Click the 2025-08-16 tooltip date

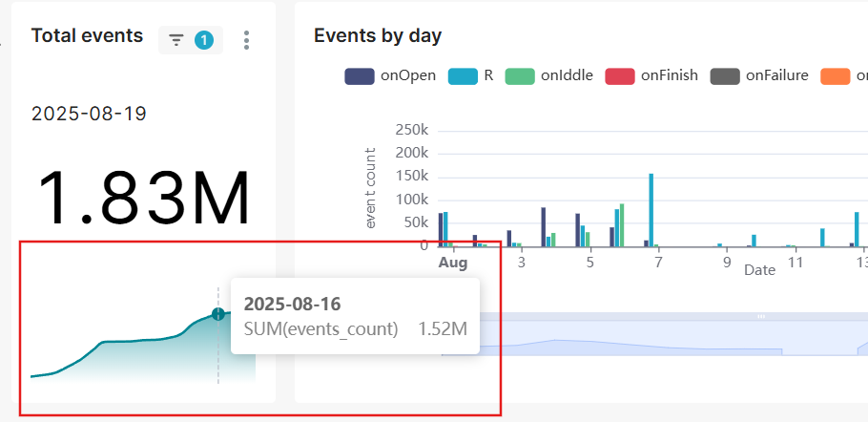pos(292,304)
